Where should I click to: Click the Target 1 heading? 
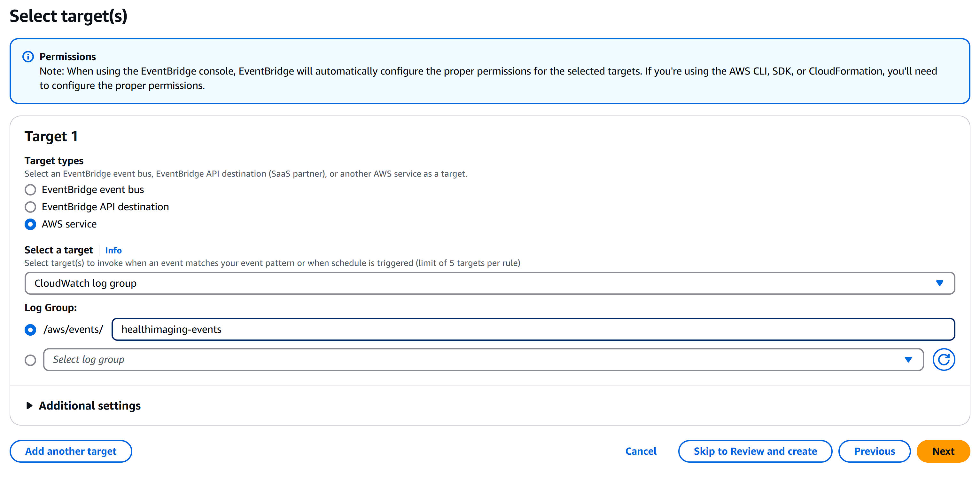pos(51,136)
